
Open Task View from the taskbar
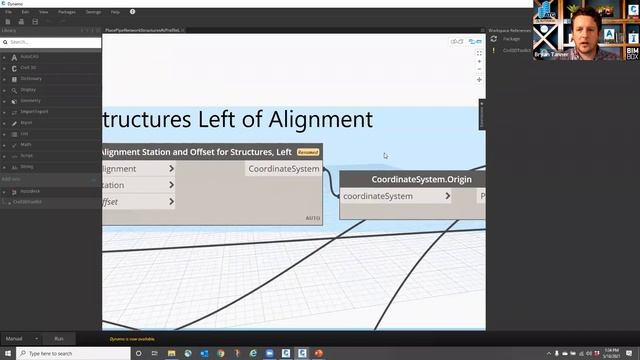[x=155, y=353]
